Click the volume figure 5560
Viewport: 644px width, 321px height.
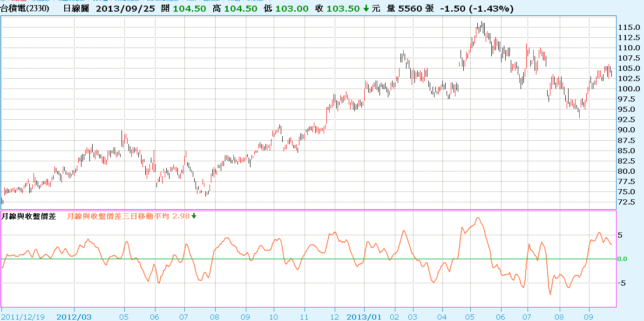pos(412,8)
